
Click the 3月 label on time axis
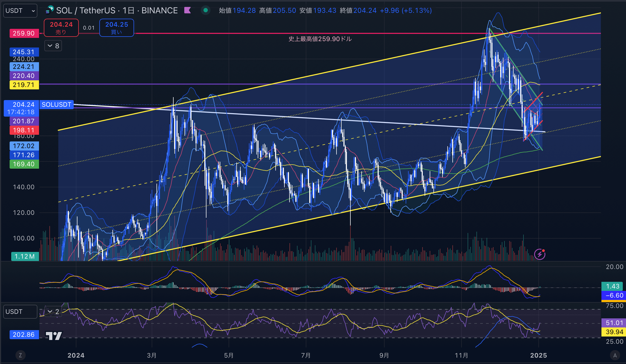click(152, 355)
